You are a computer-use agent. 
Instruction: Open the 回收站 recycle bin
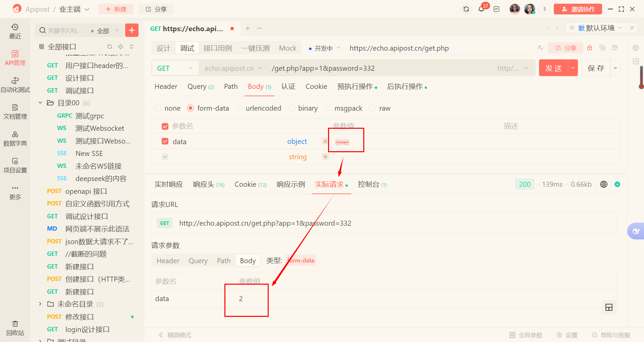pyautogui.click(x=15, y=328)
